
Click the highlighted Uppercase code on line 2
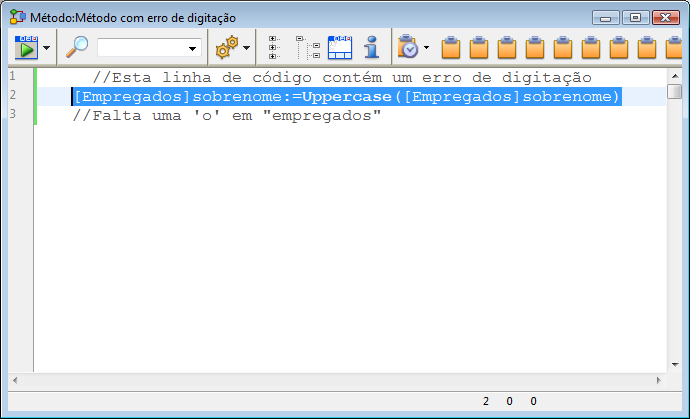pos(346,96)
